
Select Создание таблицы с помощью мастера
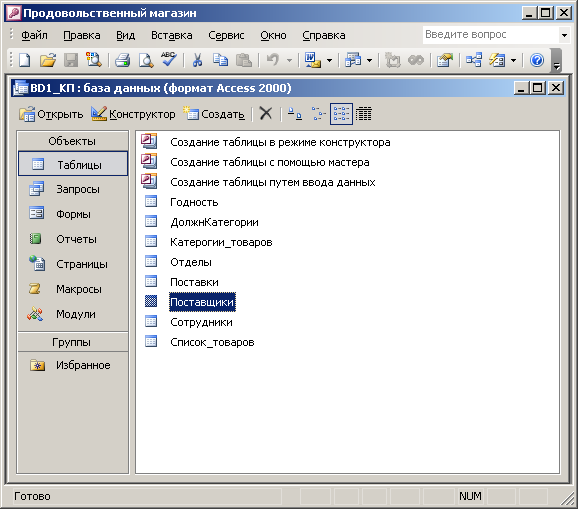pyautogui.click(x=269, y=162)
